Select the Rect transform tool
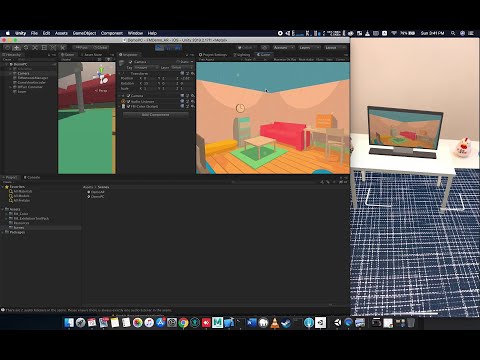The width and height of the screenshot is (480, 360). (x=44, y=48)
